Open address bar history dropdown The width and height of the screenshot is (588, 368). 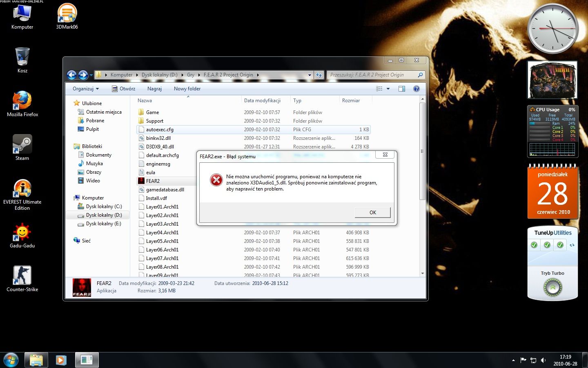click(310, 75)
